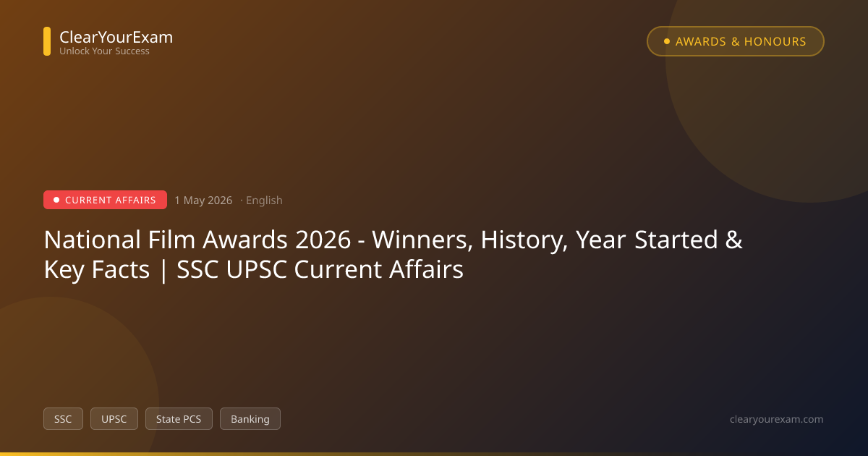
Task: Select the UPSC tag
Action: click(114, 418)
